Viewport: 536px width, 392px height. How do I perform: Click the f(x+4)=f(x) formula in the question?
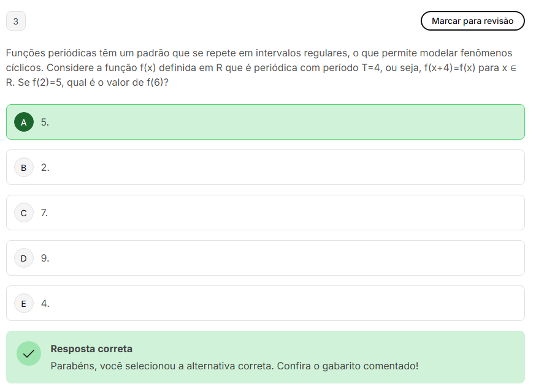click(449, 67)
